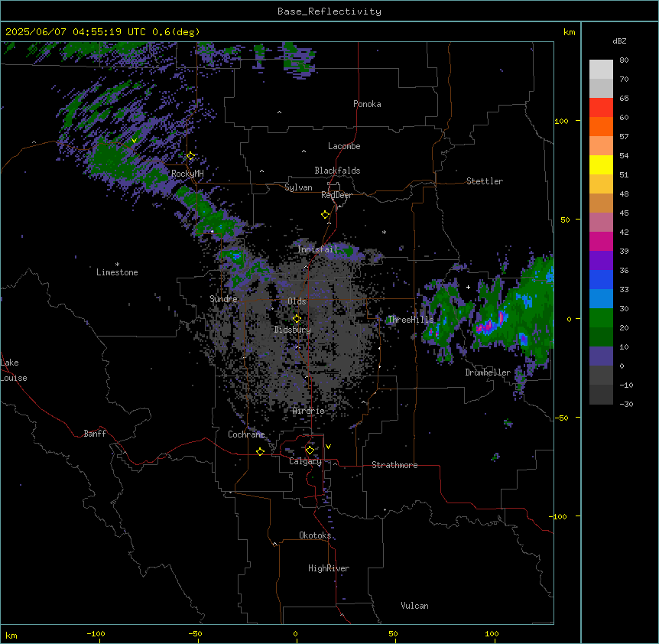This screenshot has height=644, width=659.
Task: Click the -100 tick on the bottom axis
Action: point(96,634)
